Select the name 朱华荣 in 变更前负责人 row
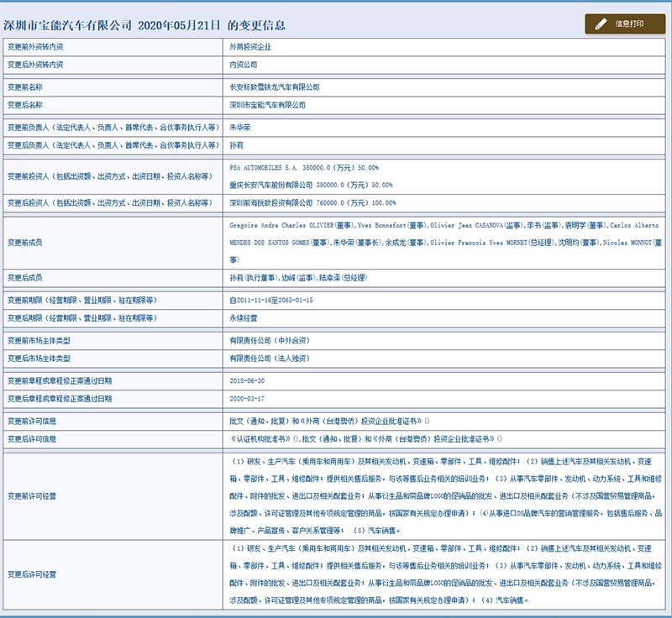 (240, 128)
